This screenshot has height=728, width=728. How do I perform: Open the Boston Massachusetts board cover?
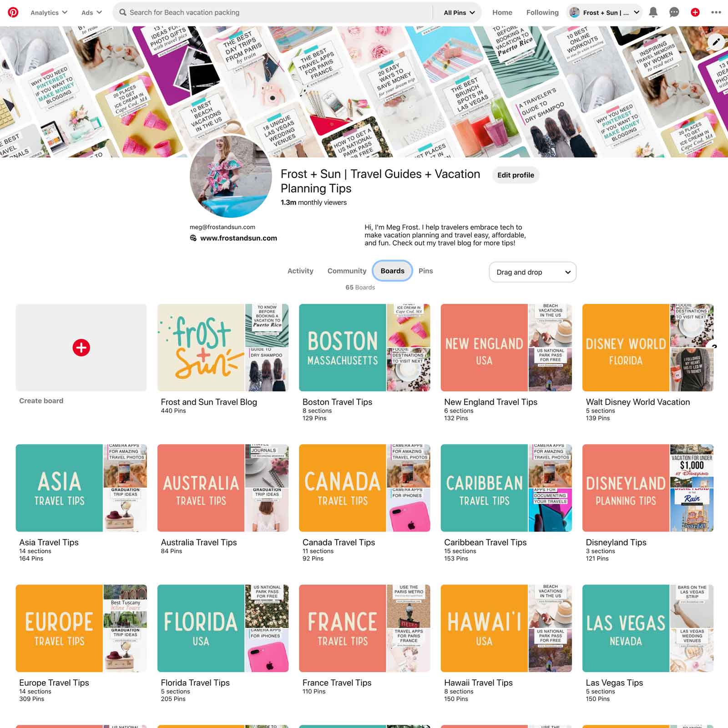point(342,348)
